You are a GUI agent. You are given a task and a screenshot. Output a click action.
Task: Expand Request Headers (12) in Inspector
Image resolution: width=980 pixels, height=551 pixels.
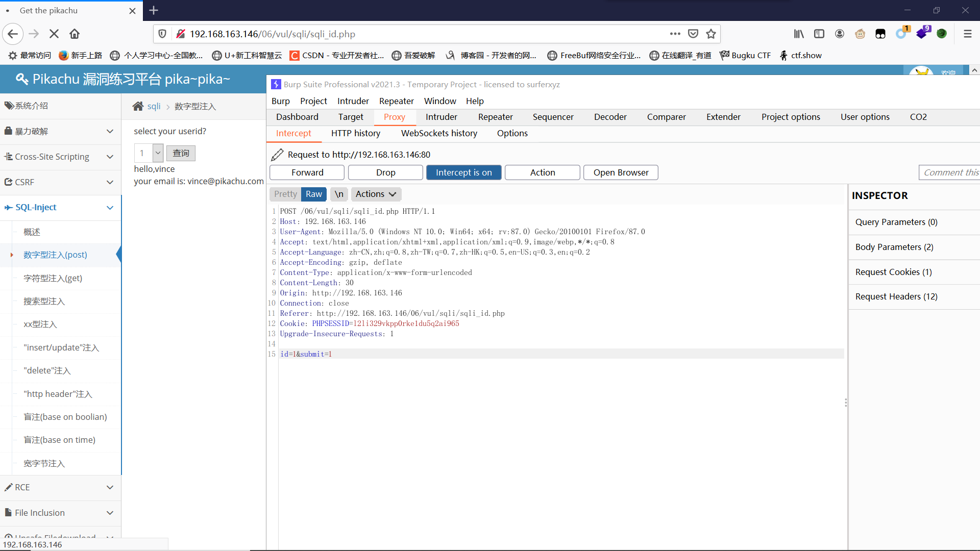pyautogui.click(x=914, y=296)
